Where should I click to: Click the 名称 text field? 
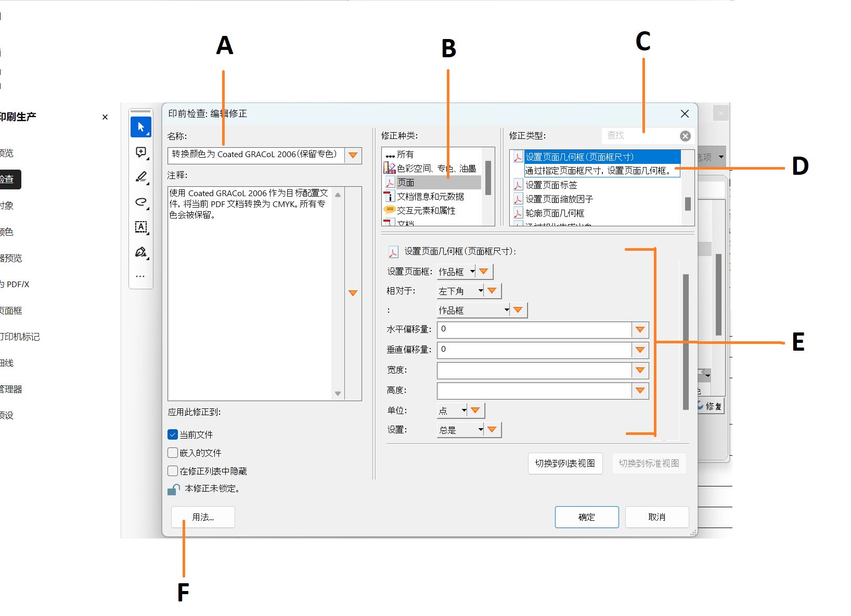pos(256,155)
